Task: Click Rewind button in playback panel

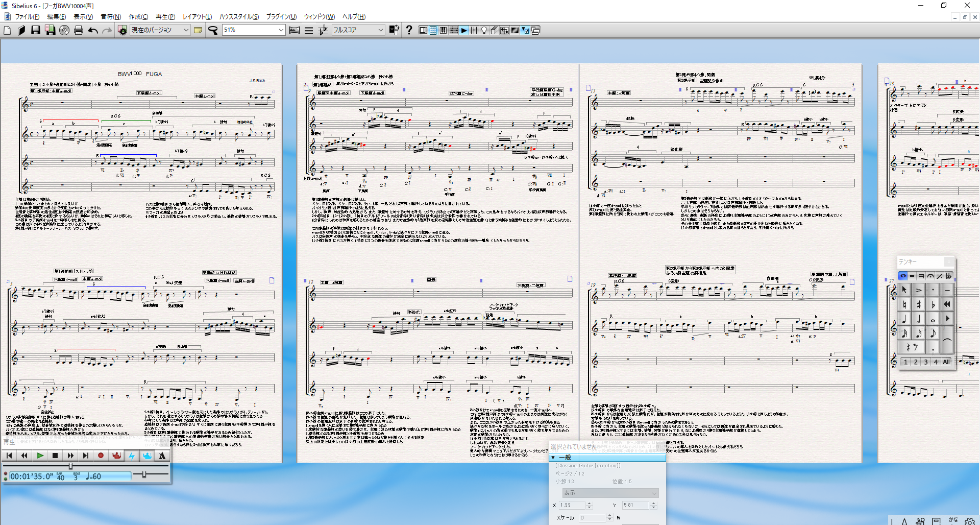Action: 24,456
